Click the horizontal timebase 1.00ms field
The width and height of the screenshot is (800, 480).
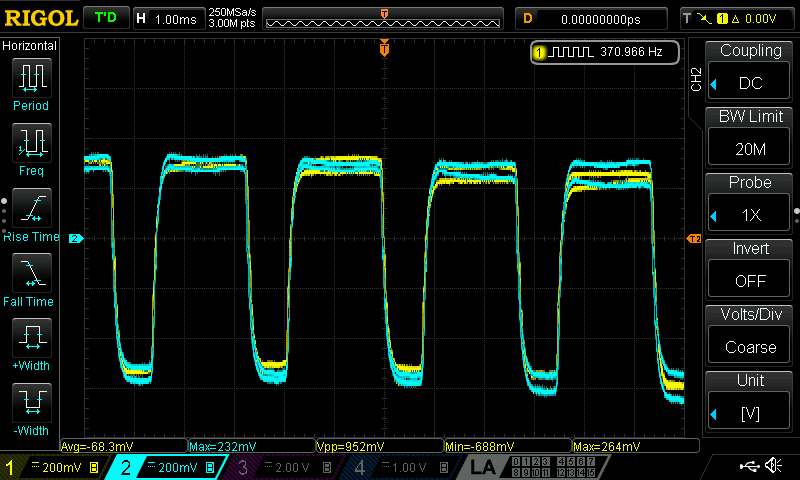coord(168,18)
